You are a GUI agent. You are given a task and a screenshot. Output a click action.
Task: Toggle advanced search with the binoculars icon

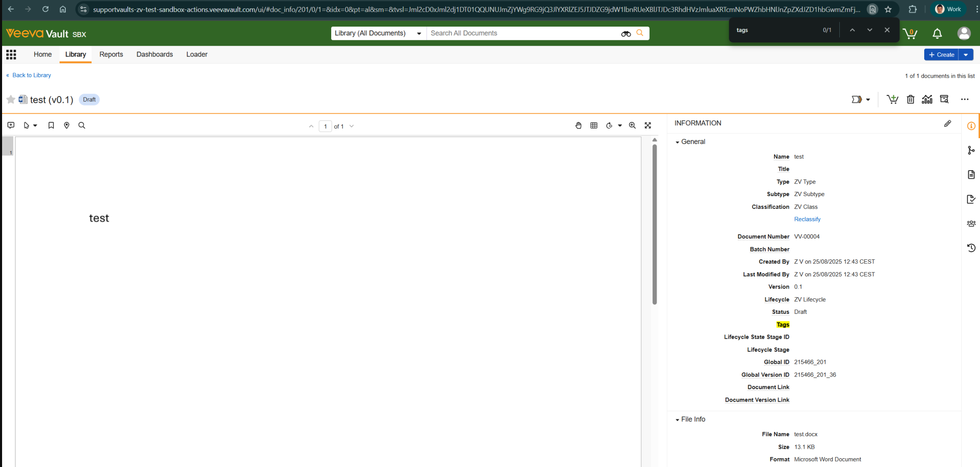626,33
